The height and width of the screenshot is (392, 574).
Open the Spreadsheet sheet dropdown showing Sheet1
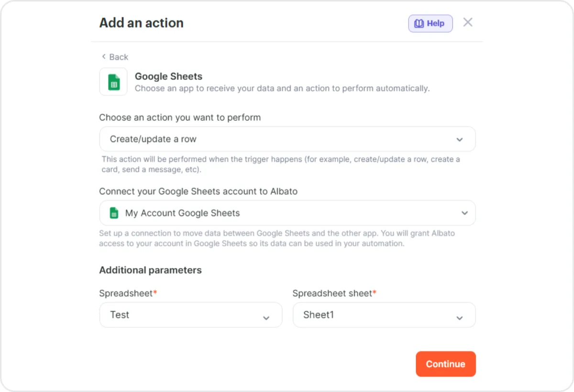tap(384, 315)
